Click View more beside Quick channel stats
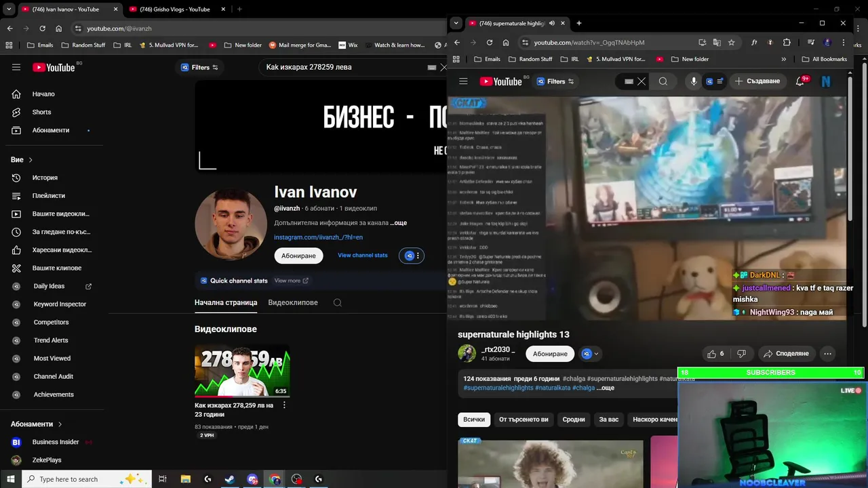Screen dimensions: 868x488 [291, 281]
